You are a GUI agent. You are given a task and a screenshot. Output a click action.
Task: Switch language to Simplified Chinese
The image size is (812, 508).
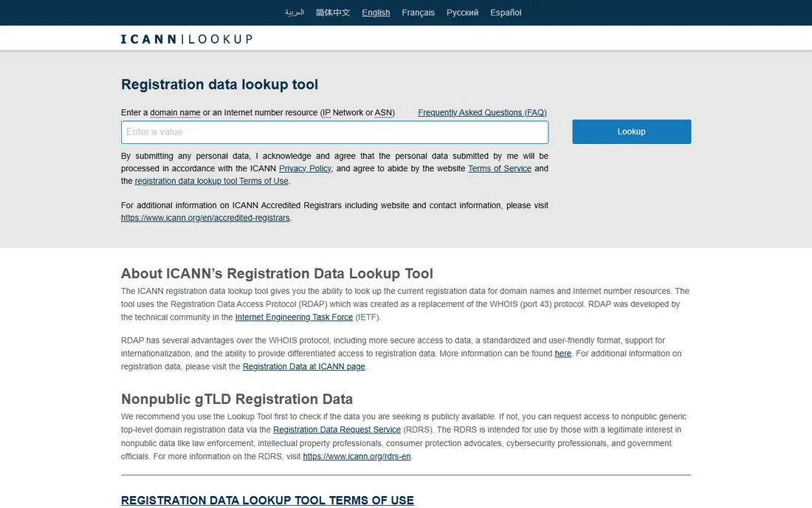click(x=333, y=13)
